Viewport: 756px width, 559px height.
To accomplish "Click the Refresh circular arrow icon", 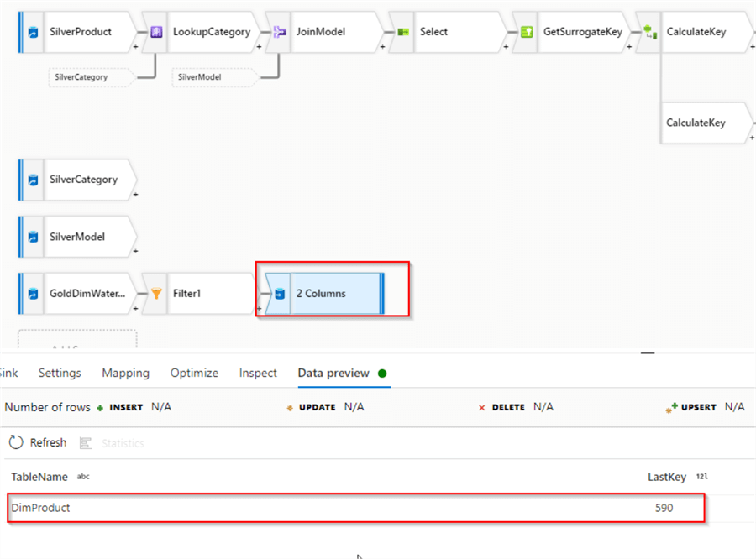I will pos(16,441).
